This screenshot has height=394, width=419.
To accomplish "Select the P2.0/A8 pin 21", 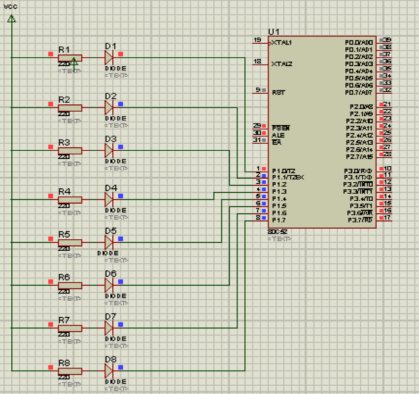I will click(x=384, y=105).
